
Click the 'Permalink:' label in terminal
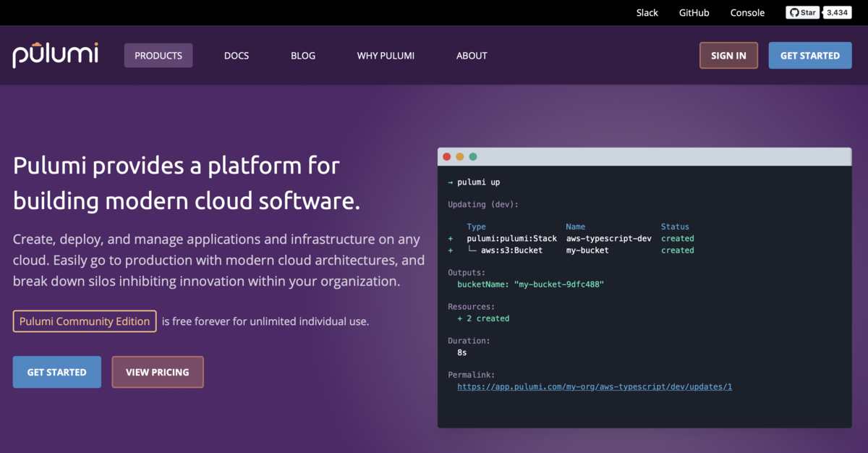(472, 375)
